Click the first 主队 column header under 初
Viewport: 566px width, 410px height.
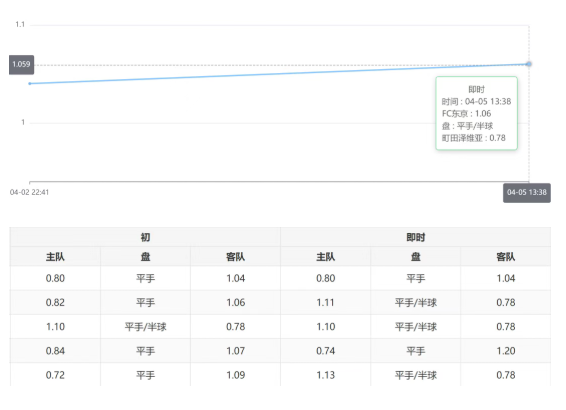tap(55, 257)
